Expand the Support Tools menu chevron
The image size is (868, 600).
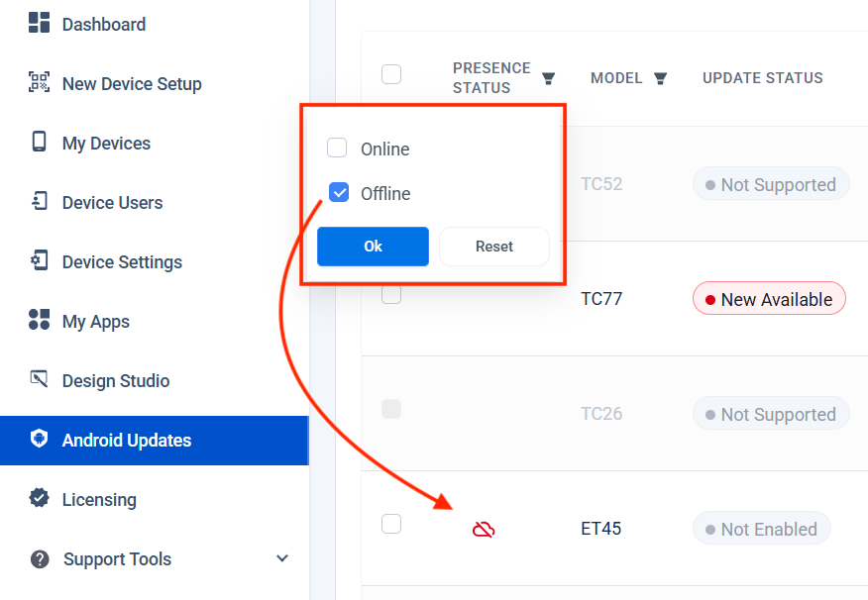tap(282, 558)
